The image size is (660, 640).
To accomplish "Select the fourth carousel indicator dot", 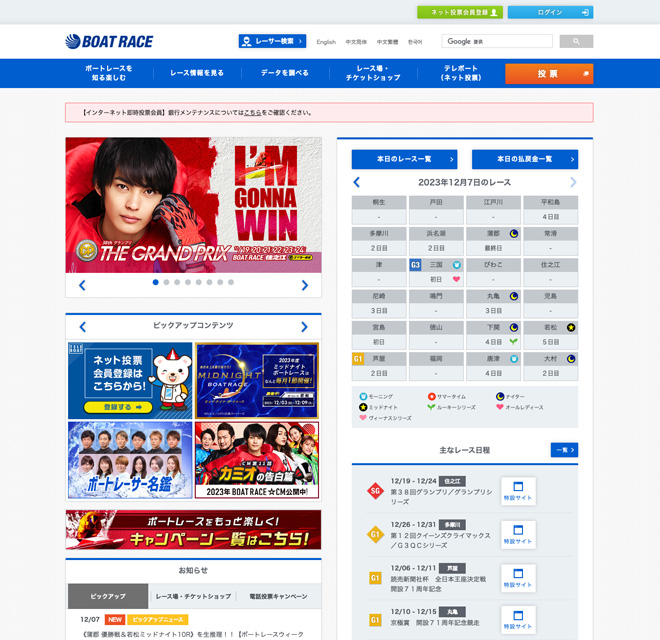I will 188,282.
